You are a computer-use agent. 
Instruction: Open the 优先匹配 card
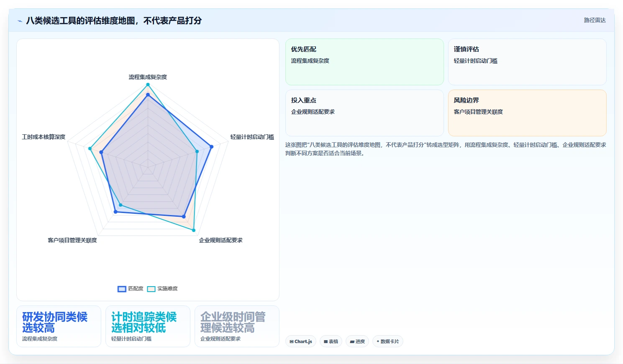(364, 62)
